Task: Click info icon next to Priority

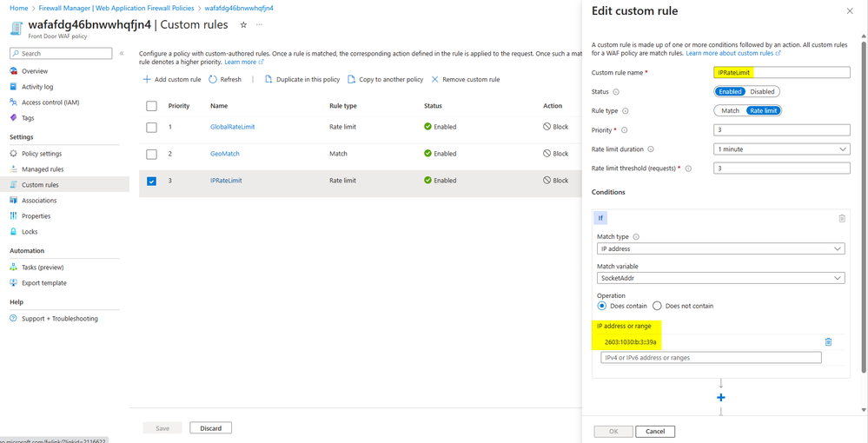Action: (x=625, y=130)
